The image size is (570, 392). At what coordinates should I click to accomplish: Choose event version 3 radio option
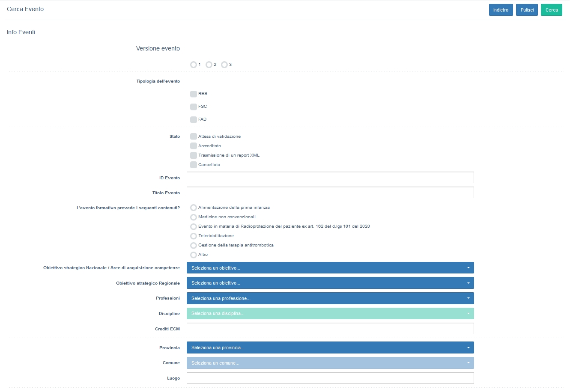[x=224, y=65]
